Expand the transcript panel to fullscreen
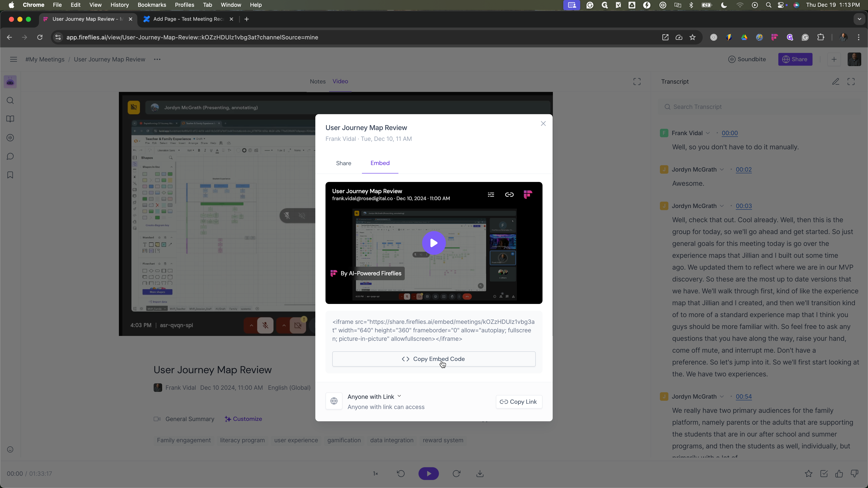Viewport: 868px width, 488px height. click(851, 82)
